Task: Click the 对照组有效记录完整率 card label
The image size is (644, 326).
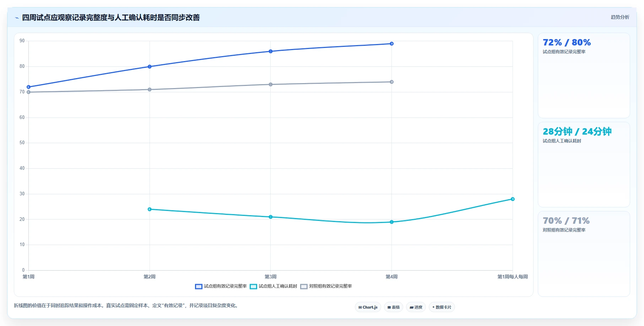Action: (564, 230)
